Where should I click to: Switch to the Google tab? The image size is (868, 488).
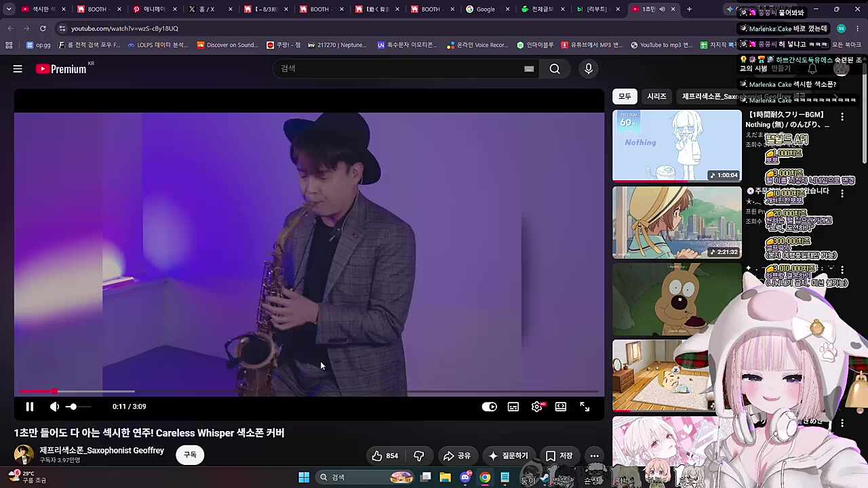(x=487, y=9)
